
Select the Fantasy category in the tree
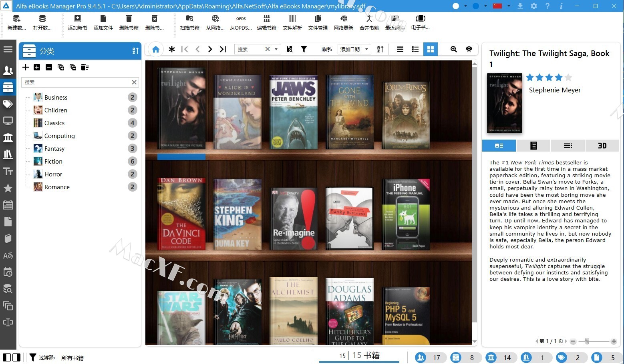coord(54,148)
